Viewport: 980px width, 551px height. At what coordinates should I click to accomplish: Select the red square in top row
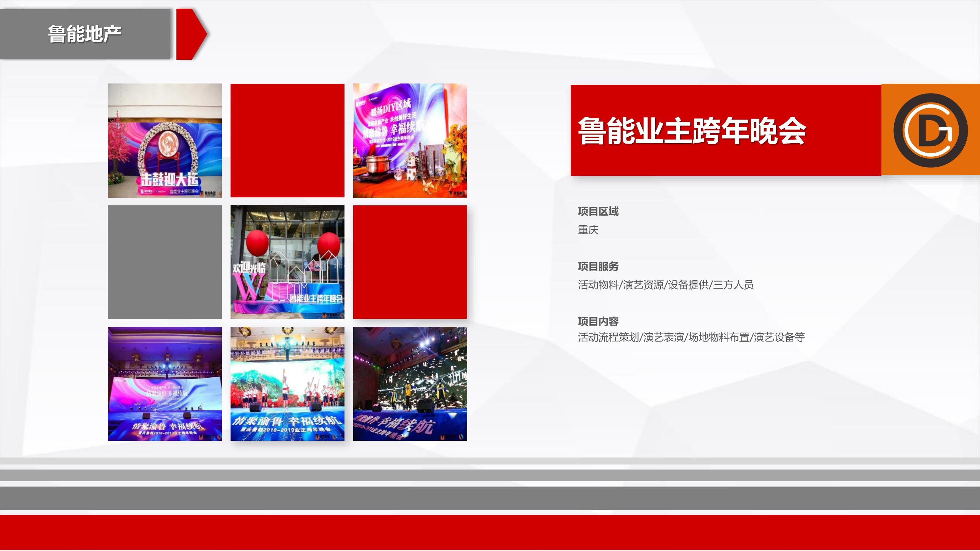[x=287, y=140]
